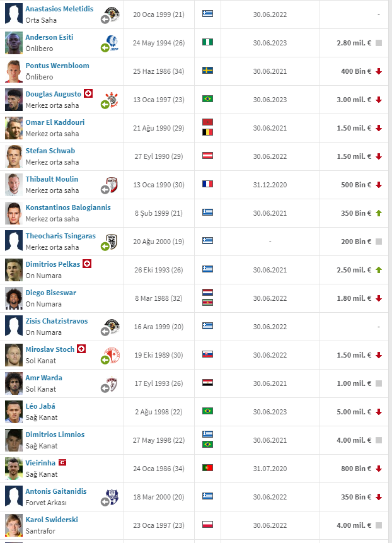This screenshot has height=543, width=392.
Task: Open Karol Swiderski's player page
Action: coord(52,520)
